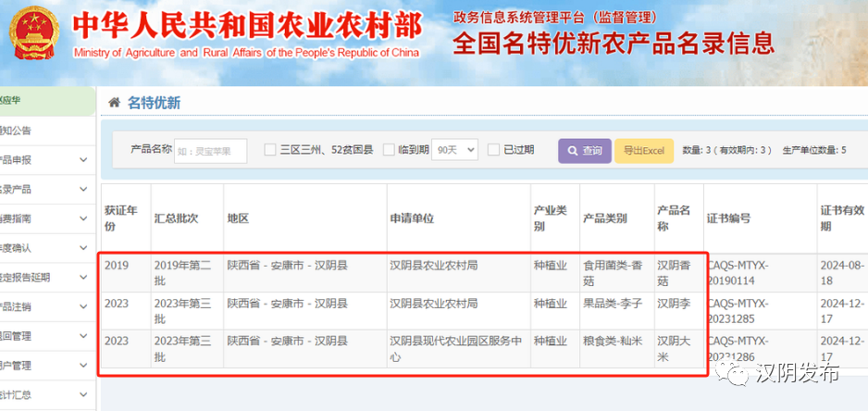Select the 产品申报 sidebar menu
The width and height of the screenshot is (868, 411).
[x=47, y=160]
